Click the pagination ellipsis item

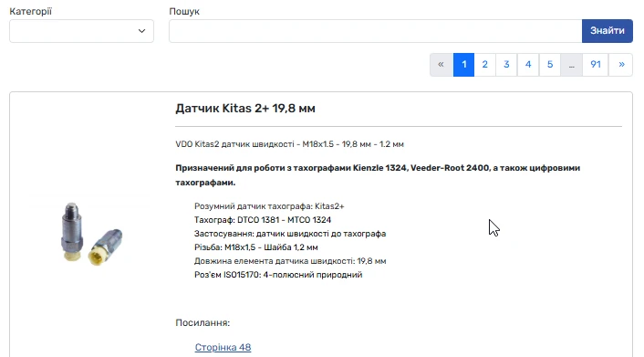[571, 65]
